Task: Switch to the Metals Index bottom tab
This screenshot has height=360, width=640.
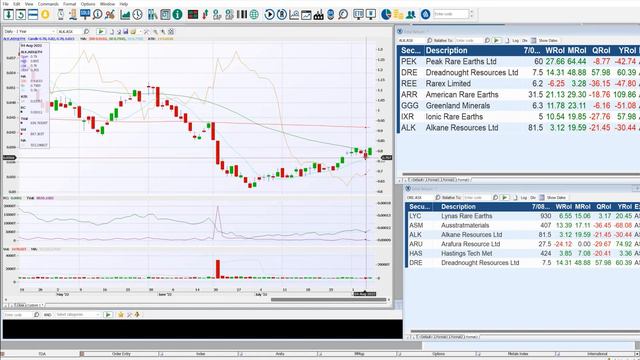Action: click(518, 354)
